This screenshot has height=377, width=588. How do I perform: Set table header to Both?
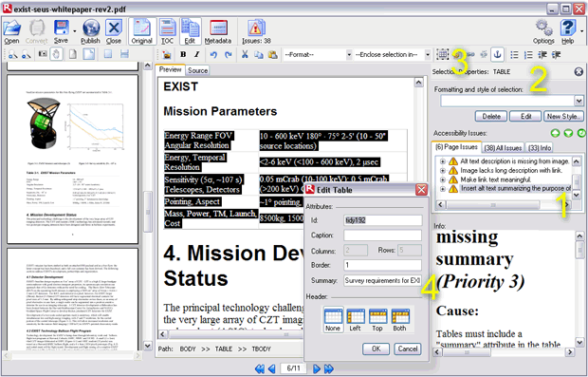point(400,320)
